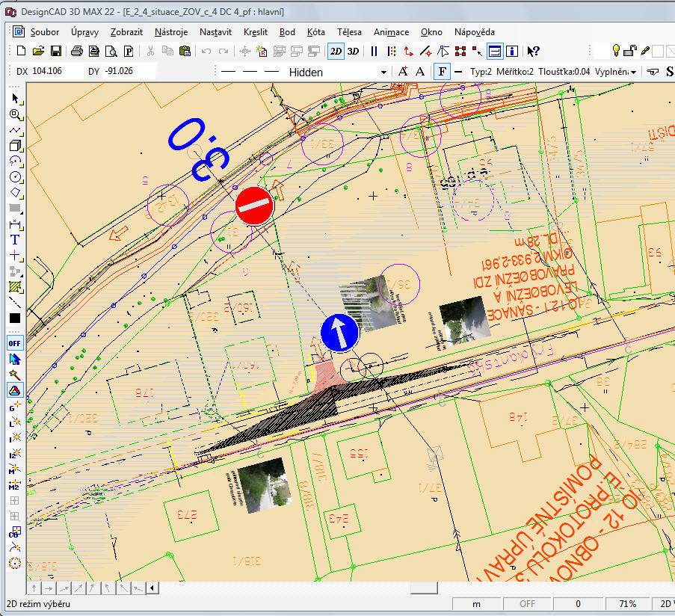
Task: Print the drawing using the printer icon
Action: [x=77, y=52]
